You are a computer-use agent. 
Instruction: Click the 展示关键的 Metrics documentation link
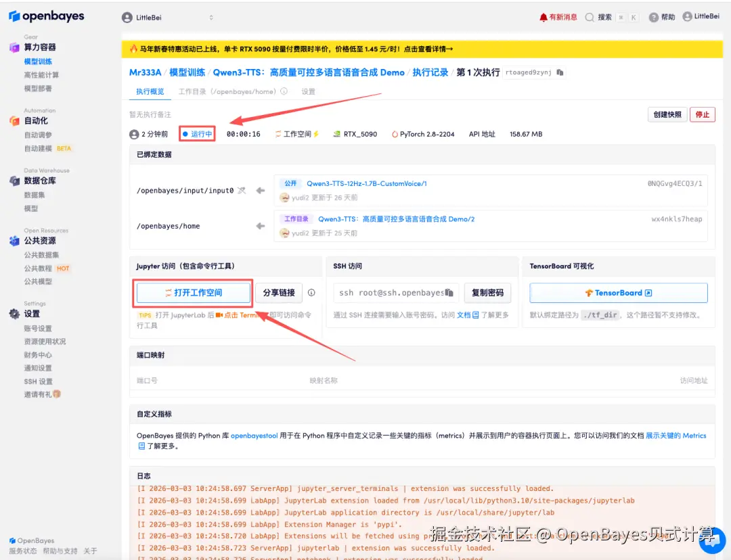tap(675, 436)
